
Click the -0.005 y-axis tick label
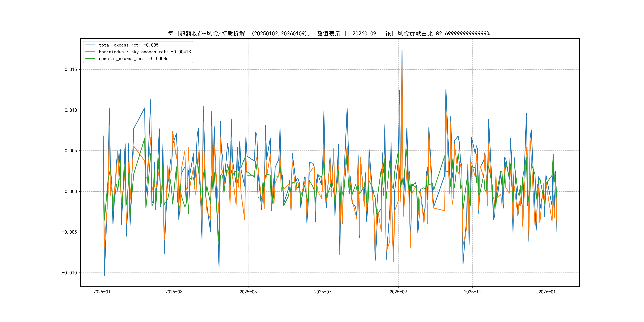(70, 232)
